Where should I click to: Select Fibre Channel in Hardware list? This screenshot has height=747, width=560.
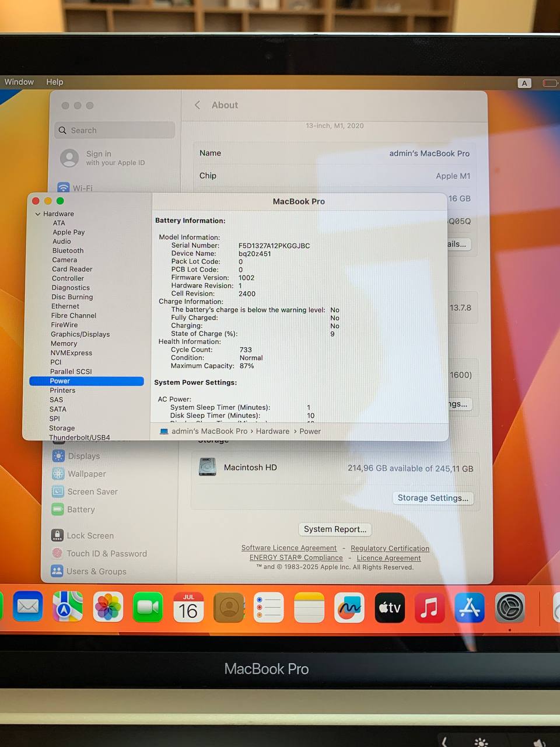[74, 316]
